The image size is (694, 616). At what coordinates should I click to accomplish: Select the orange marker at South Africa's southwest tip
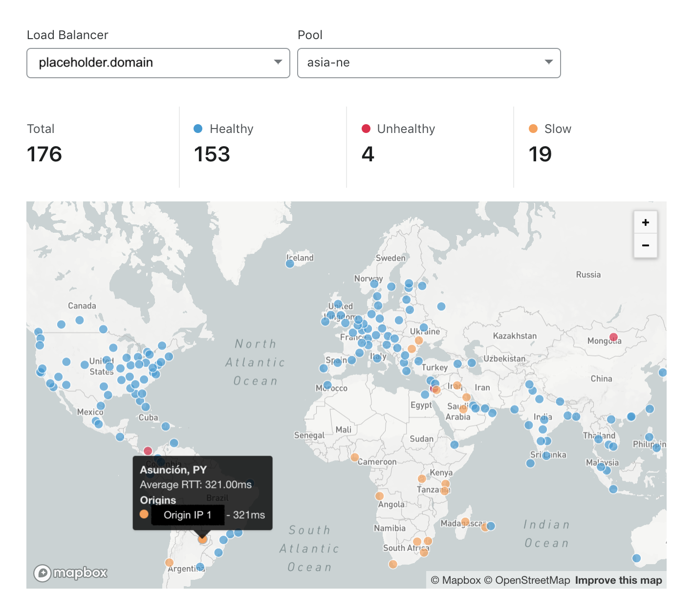(x=392, y=564)
